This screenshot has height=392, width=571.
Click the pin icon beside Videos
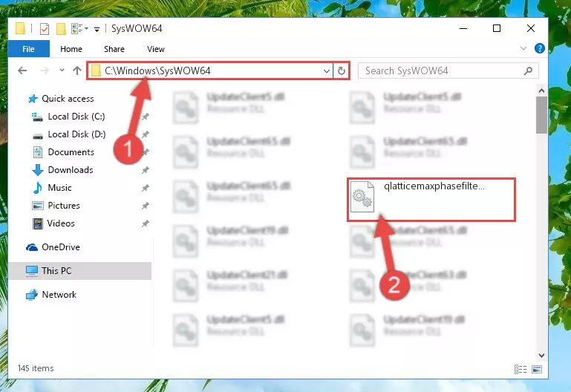(145, 223)
